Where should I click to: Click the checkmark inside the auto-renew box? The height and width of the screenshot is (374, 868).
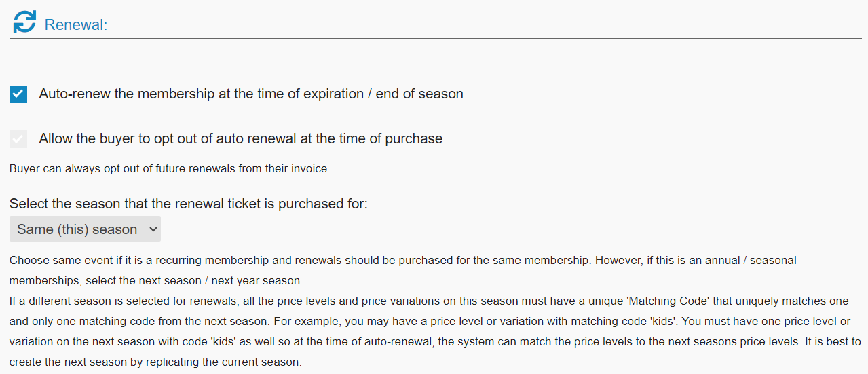pos(18,94)
